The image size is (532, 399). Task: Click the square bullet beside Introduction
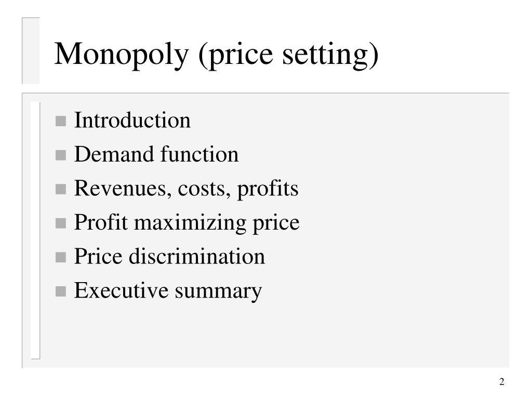(60, 121)
